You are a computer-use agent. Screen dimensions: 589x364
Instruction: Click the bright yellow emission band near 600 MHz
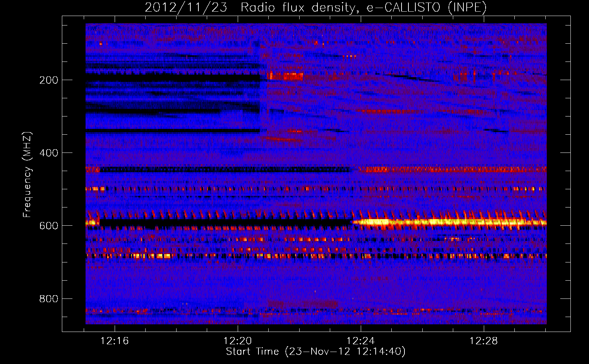tap(450, 222)
